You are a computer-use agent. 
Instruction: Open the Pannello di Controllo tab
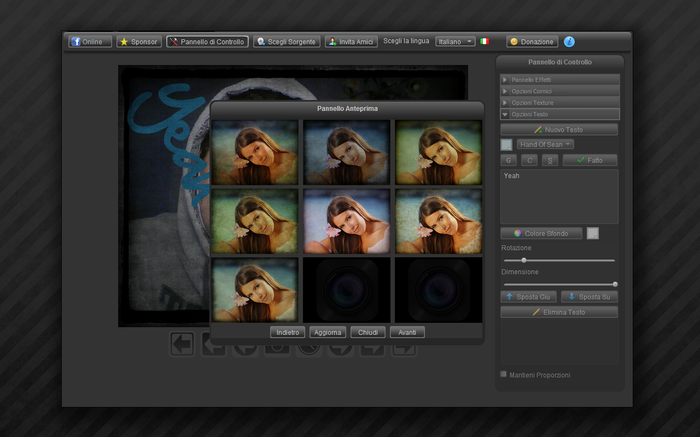(207, 42)
